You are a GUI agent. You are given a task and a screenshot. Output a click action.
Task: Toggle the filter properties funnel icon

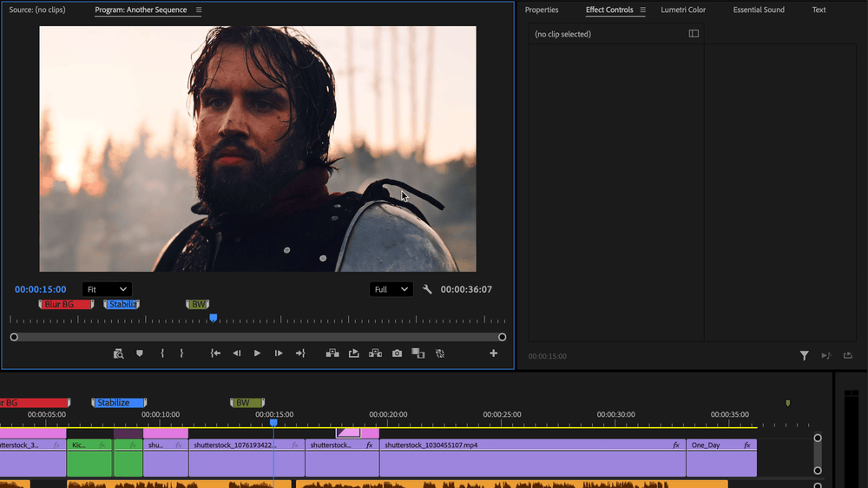[x=804, y=355]
